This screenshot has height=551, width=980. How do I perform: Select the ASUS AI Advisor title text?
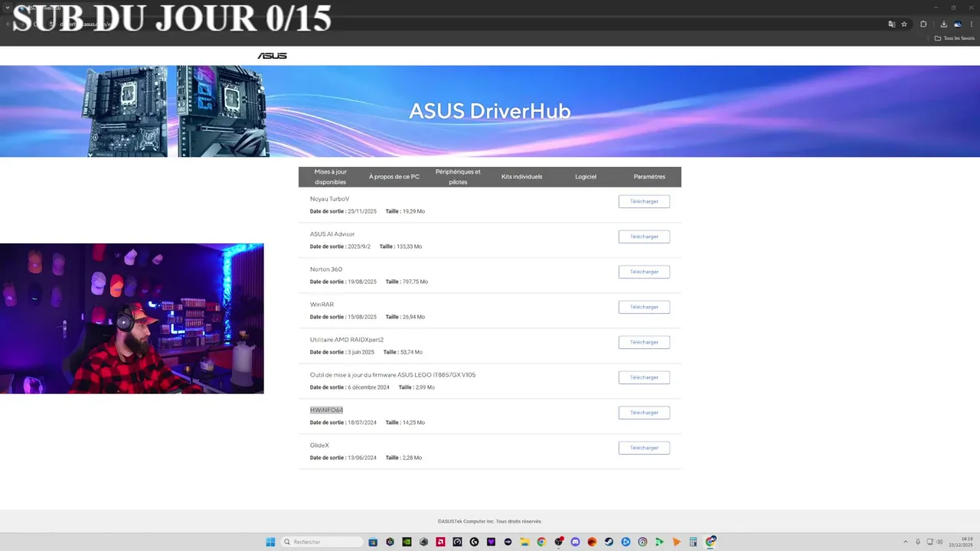coord(332,234)
